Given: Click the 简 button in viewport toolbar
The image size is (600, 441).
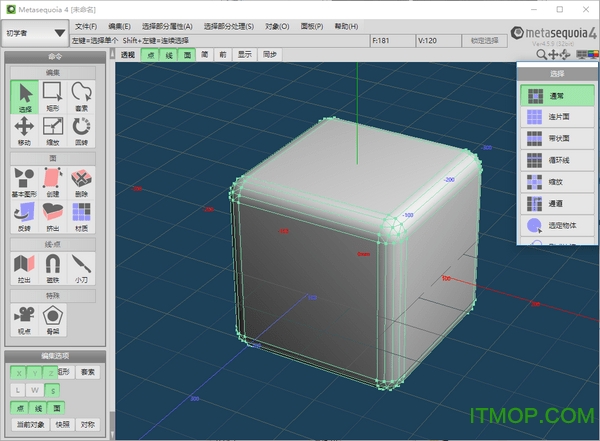Looking at the screenshot, I should 205,55.
